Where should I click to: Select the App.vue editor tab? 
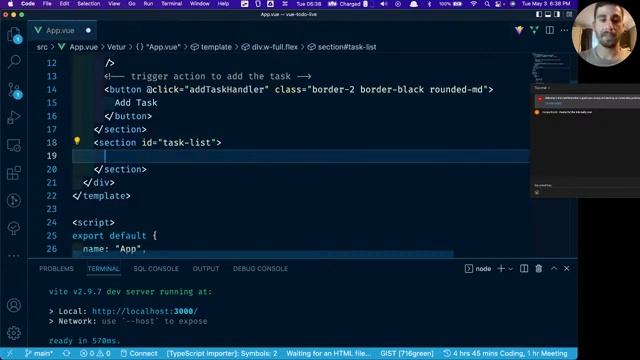point(62,30)
